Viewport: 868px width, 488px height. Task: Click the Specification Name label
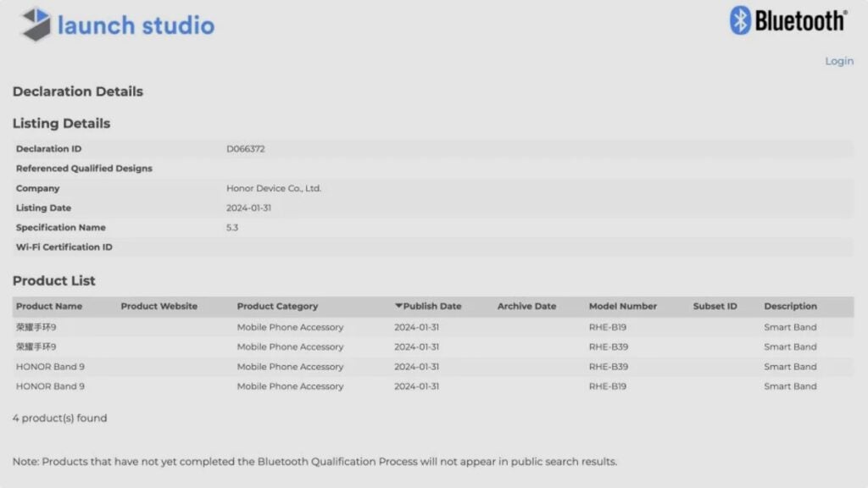[x=61, y=227]
